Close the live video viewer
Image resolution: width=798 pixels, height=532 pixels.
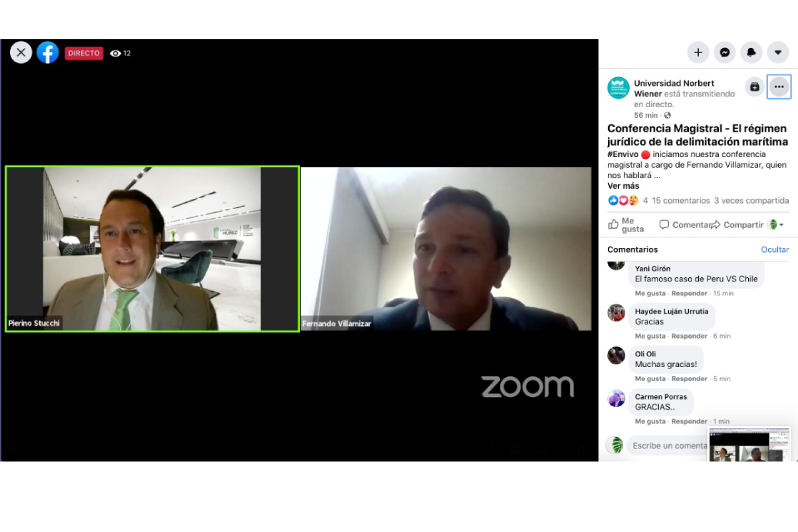pyautogui.click(x=21, y=53)
